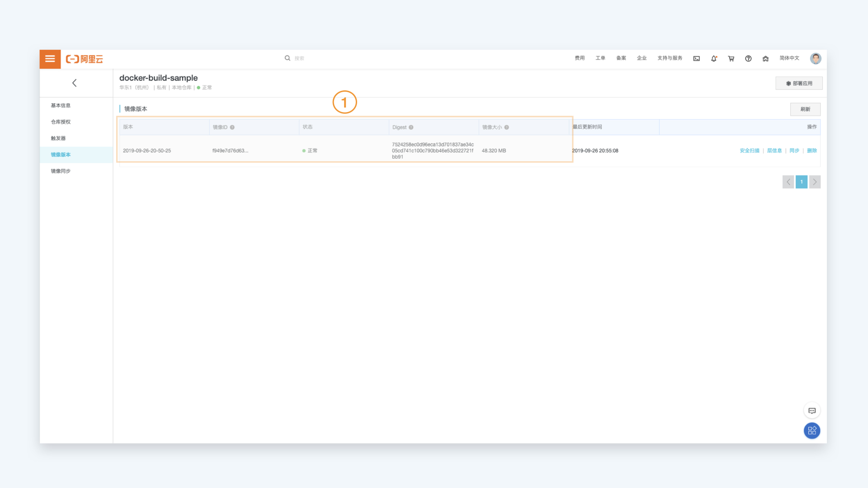The height and width of the screenshot is (488, 868).
Task: Go back with the left chevron
Action: click(x=75, y=83)
